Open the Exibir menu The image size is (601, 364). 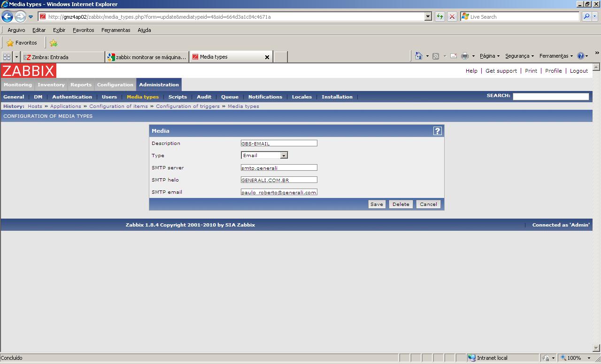click(x=59, y=30)
